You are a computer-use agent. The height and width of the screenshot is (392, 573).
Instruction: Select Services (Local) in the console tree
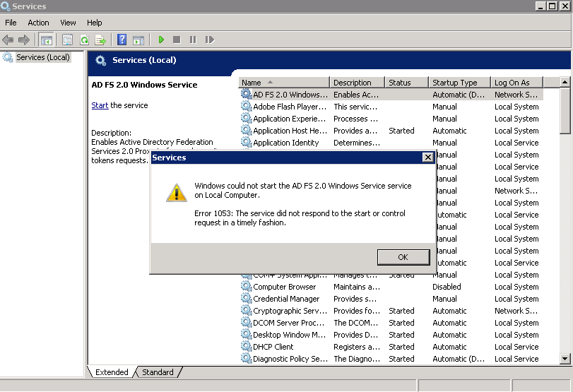(43, 57)
